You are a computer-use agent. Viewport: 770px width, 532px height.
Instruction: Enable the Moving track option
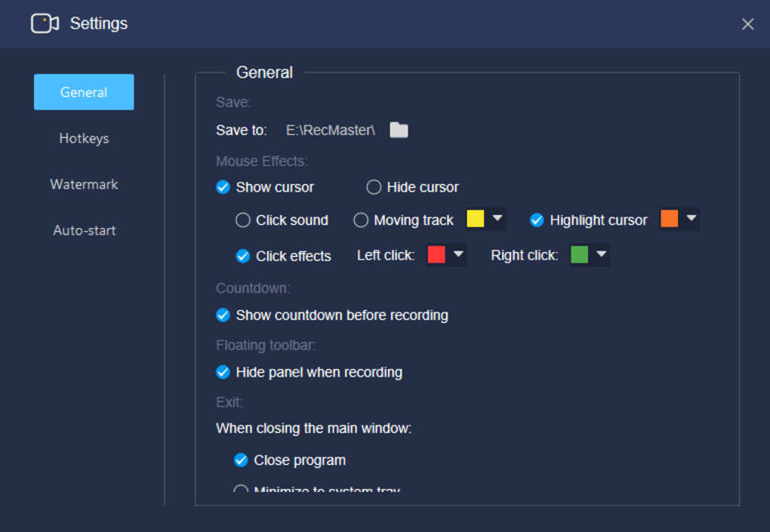coord(361,220)
